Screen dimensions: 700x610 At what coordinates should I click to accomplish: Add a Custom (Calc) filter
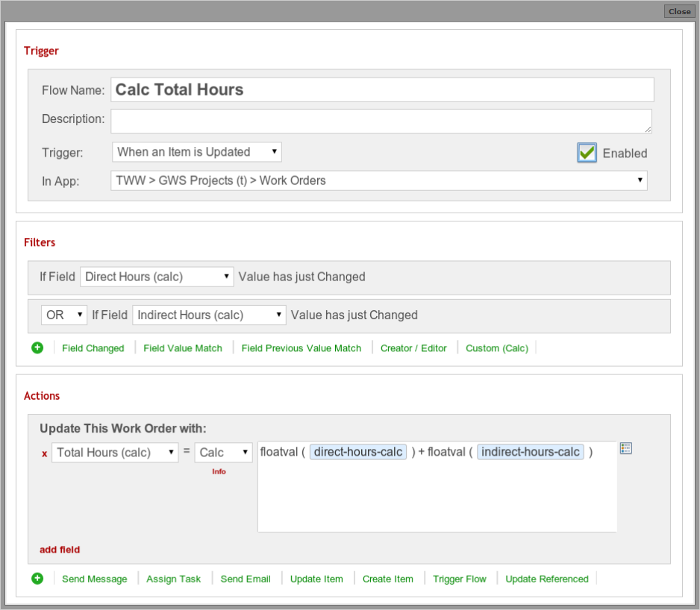[497, 348]
